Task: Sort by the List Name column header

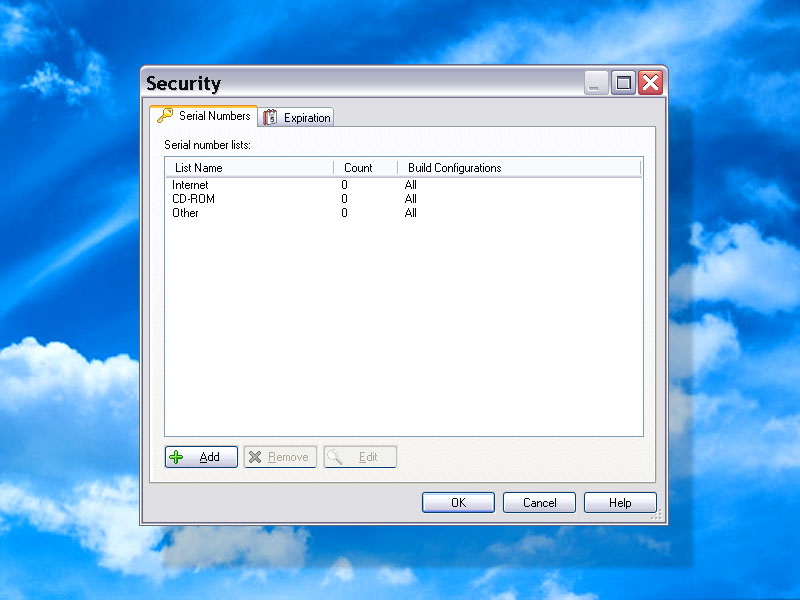Action: (x=249, y=168)
